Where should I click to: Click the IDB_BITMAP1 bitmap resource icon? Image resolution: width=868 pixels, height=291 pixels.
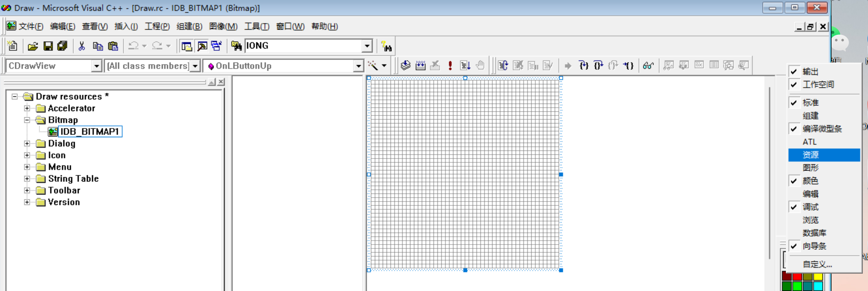coord(53,132)
